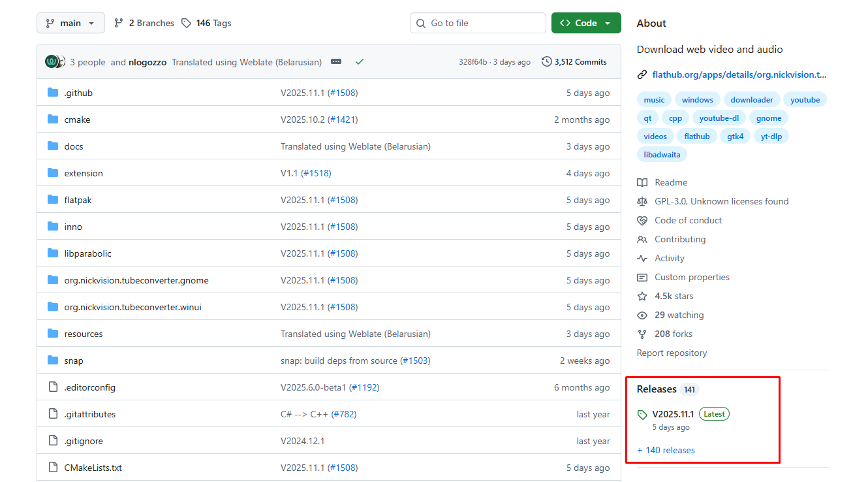This screenshot has height=482, width=868.
Task: Open the flathub.org website link
Action: click(739, 74)
